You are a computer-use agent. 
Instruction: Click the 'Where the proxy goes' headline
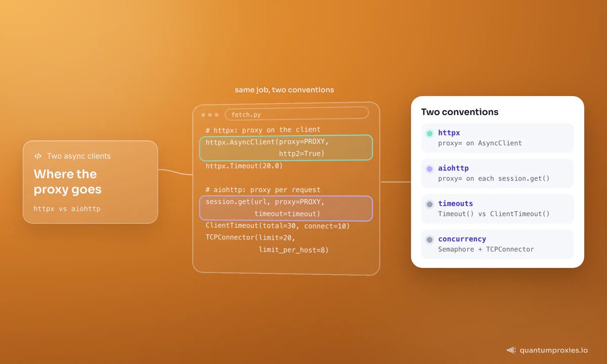[x=68, y=182]
